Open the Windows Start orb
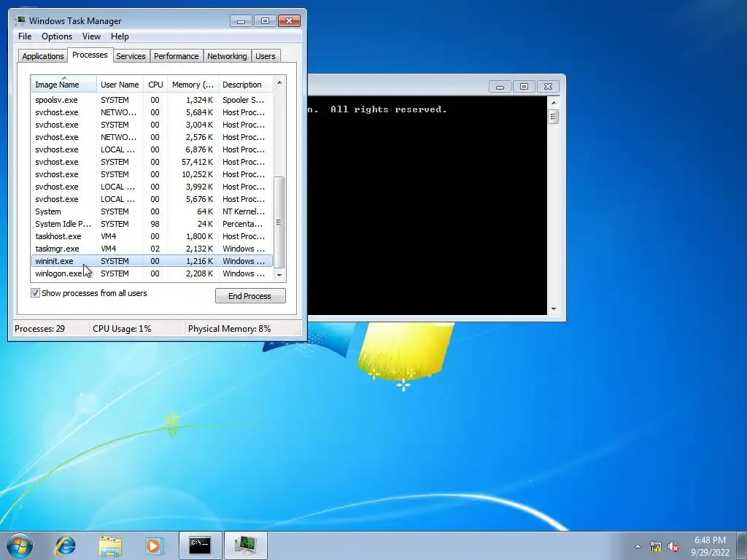The width and height of the screenshot is (747, 560). [20, 545]
